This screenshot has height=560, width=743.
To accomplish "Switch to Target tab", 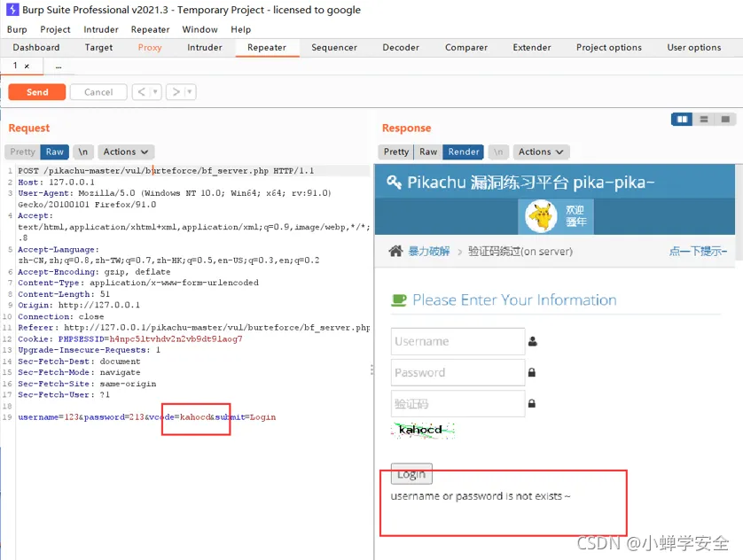I will (98, 47).
